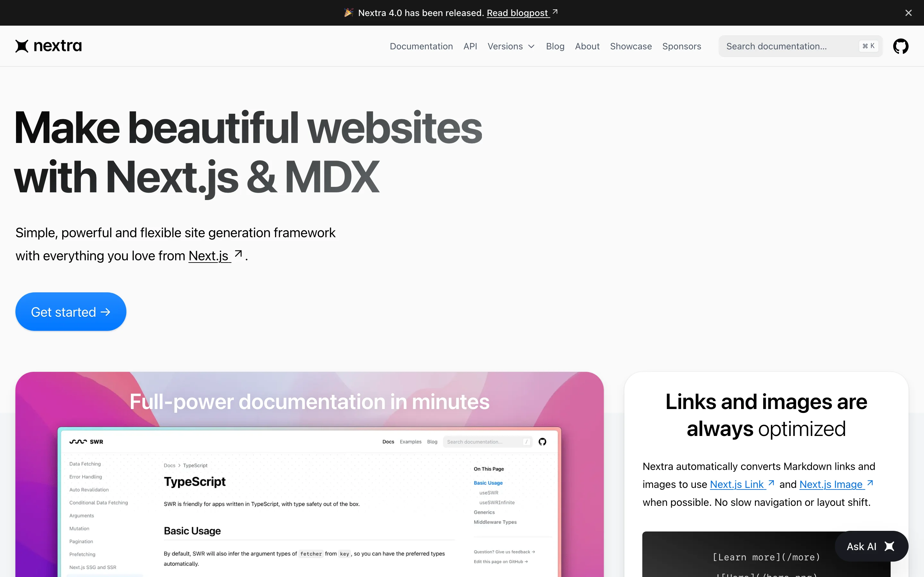The width and height of the screenshot is (924, 577).
Task: Follow the Next.js link in the hero text
Action: (x=209, y=256)
